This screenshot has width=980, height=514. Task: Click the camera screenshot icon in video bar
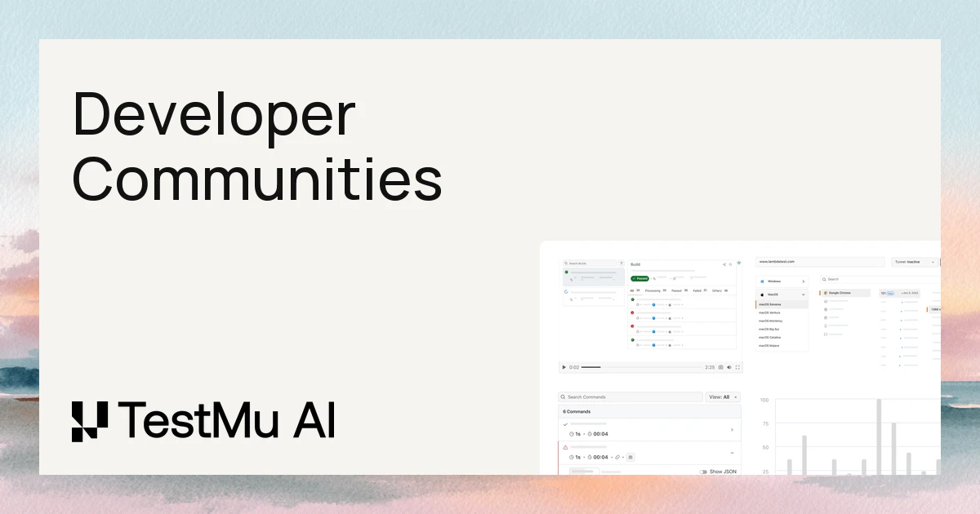[x=720, y=367]
